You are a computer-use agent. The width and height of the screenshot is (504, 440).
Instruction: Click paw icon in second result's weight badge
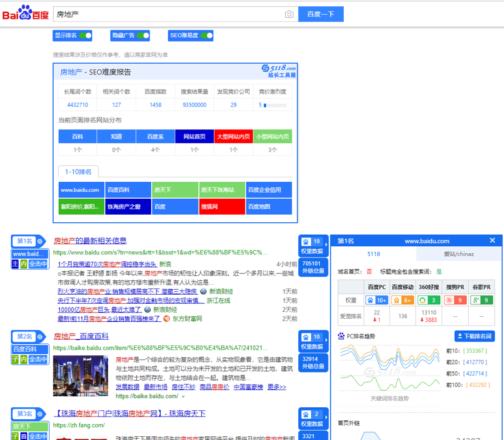tap(306, 337)
